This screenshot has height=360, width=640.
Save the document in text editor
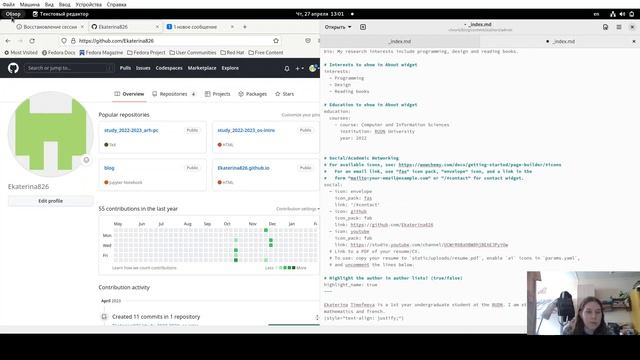tap(605, 27)
